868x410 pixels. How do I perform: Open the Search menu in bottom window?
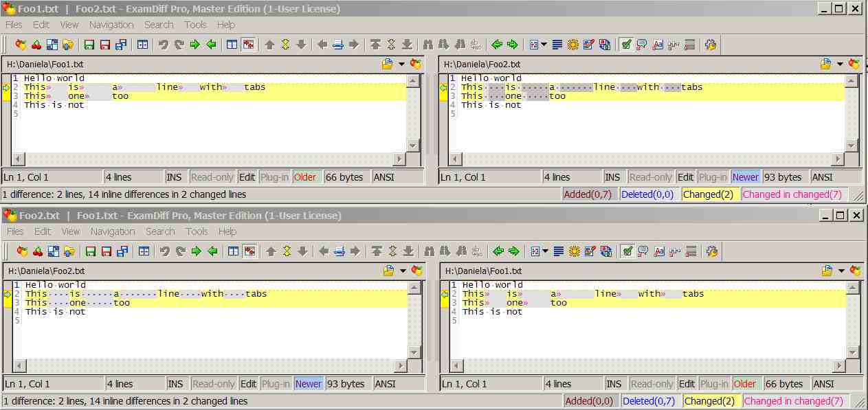click(x=160, y=231)
